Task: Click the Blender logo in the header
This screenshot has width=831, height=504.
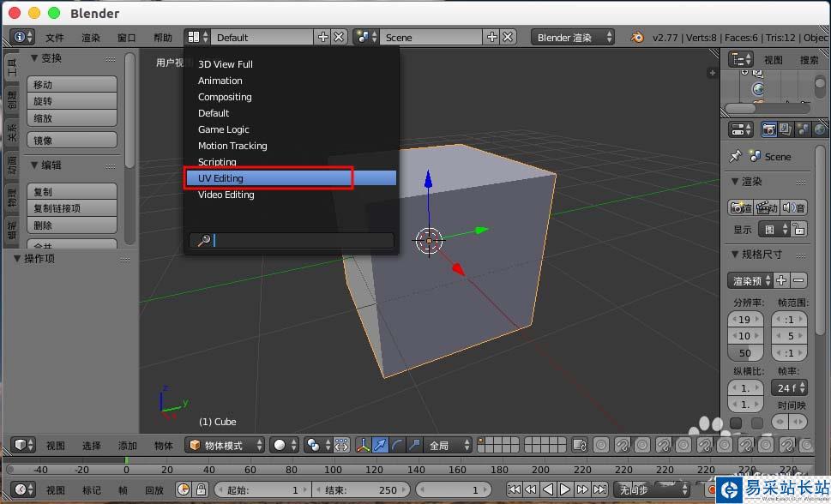Action: click(x=637, y=37)
